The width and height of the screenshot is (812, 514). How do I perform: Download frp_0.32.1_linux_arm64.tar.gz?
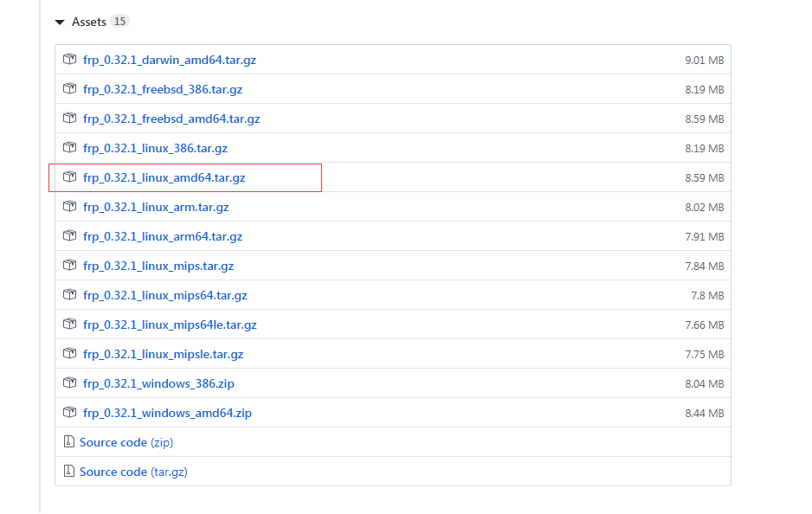pos(163,236)
